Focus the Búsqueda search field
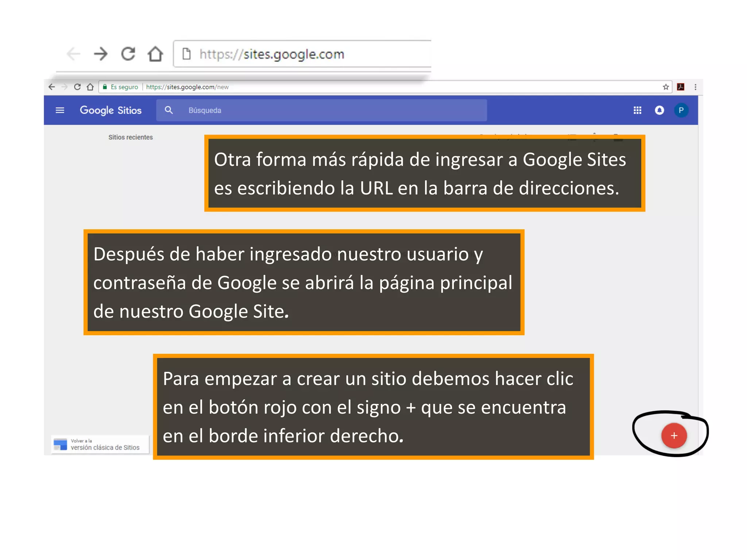Viewport: 747px width, 560px height. click(x=322, y=110)
